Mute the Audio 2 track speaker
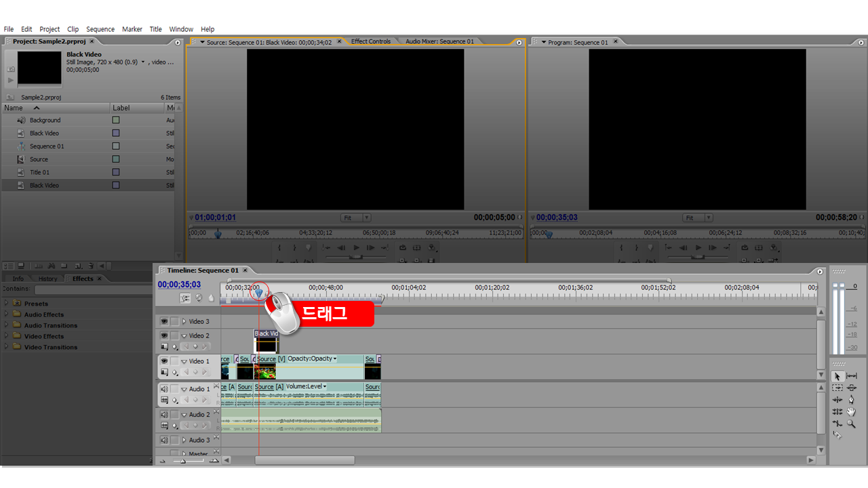Image resolution: width=868 pixels, height=488 pixels. (x=163, y=414)
